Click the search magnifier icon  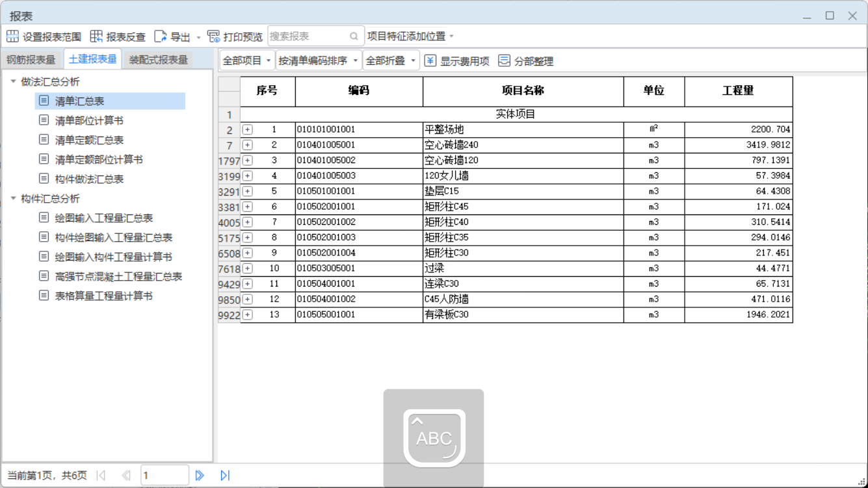coord(354,36)
